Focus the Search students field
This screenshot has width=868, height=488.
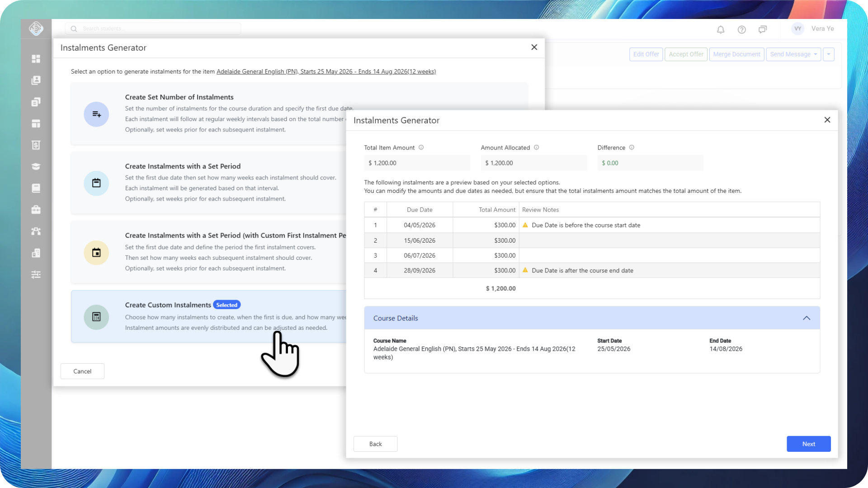tap(153, 28)
